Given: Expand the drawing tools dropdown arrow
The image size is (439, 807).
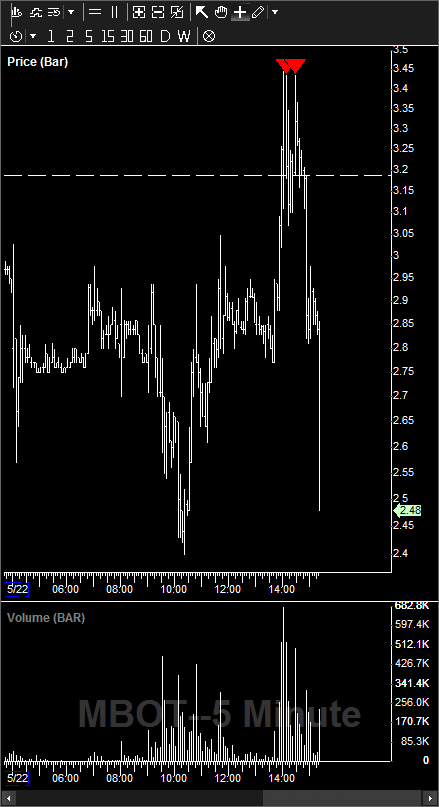Looking at the screenshot, I should [x=275, y=12].
